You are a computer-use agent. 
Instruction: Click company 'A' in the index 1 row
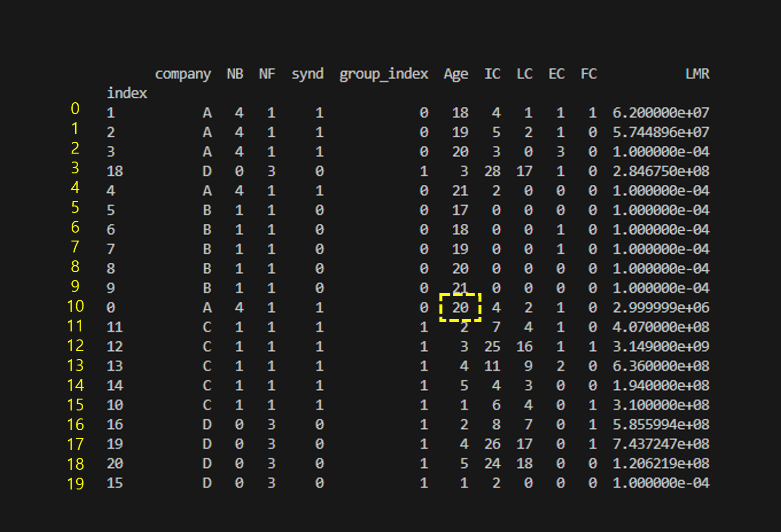(207, 113)
